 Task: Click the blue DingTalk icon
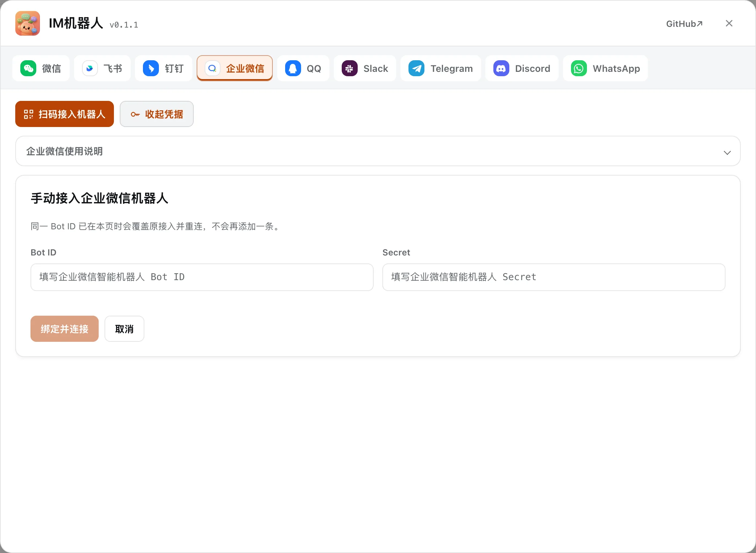pos(151,68)
